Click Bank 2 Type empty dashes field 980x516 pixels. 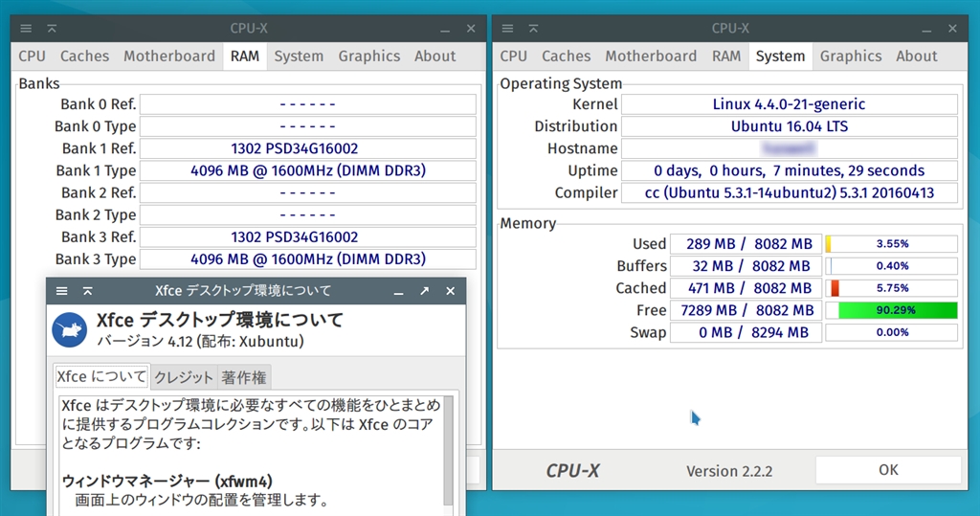[307, 215]
